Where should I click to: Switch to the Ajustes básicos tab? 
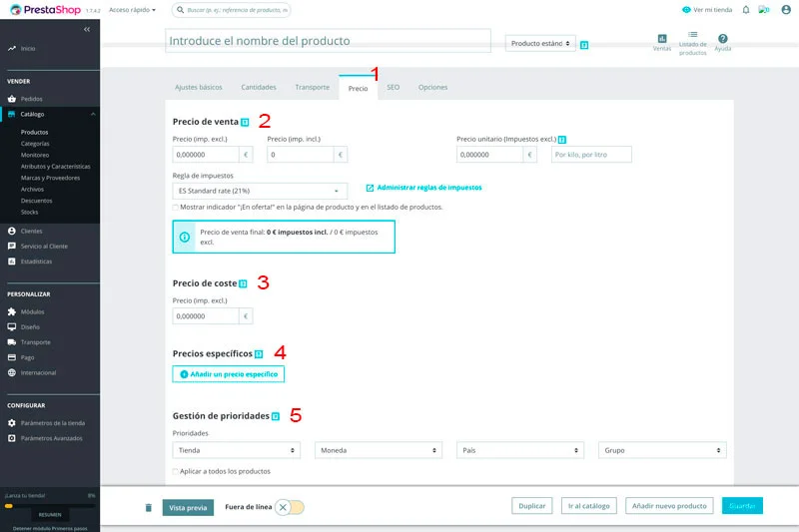pyautogui.click(x=199, y=88)
